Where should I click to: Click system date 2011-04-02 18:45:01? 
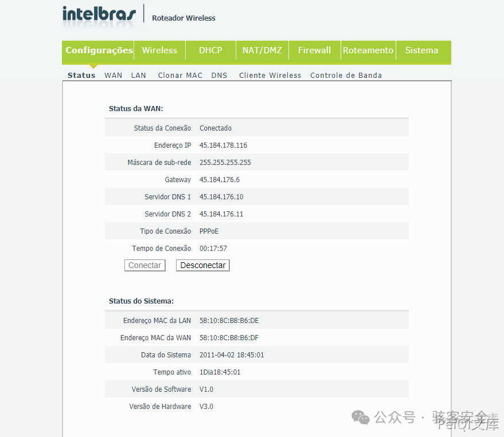[x=232, y=355]
